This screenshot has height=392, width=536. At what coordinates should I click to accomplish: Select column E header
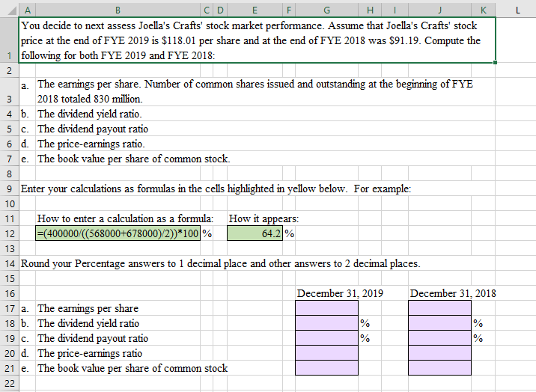tap(255, 10)
